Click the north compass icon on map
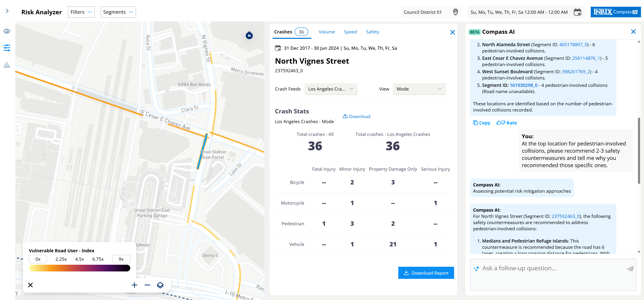 (249, 35)
